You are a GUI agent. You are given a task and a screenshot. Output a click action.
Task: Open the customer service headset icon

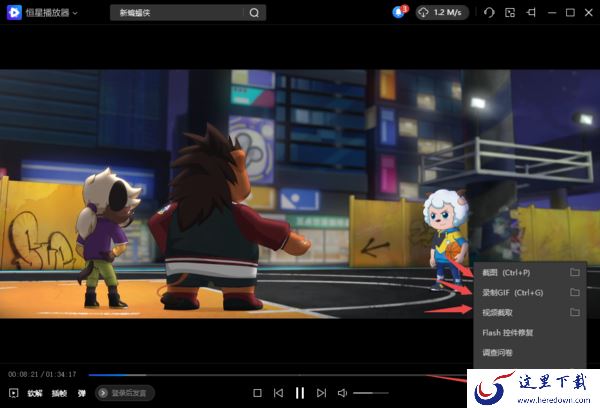pyautogui.click(x=489, y=13)
